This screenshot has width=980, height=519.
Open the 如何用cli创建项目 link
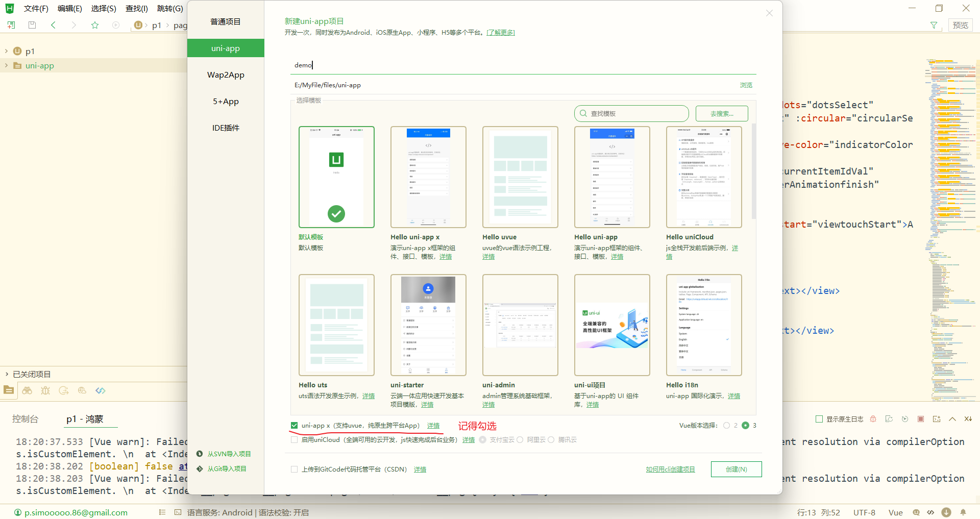[670, 469]
